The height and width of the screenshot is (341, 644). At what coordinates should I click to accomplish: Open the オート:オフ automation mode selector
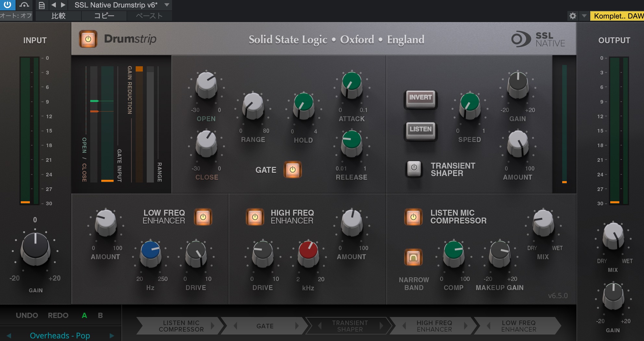click(x=16, y=15)
